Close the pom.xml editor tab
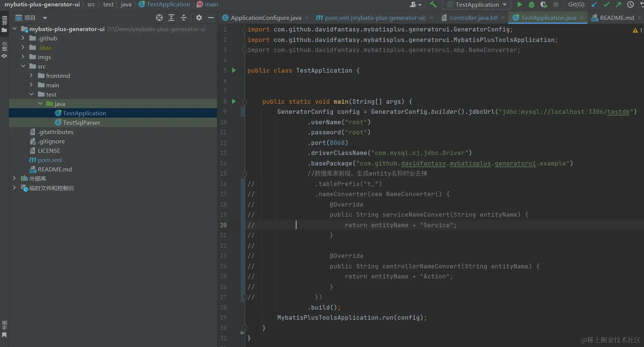The width and height of the screenshot is (644, 347). (431, 18)
